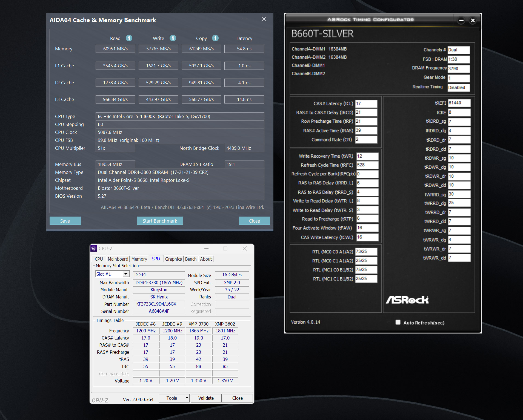The width and height of the screenshot is (523, 420).
Task: Click the RTL (MC0 C0 A1/A2) field
Action: point(366,252)
